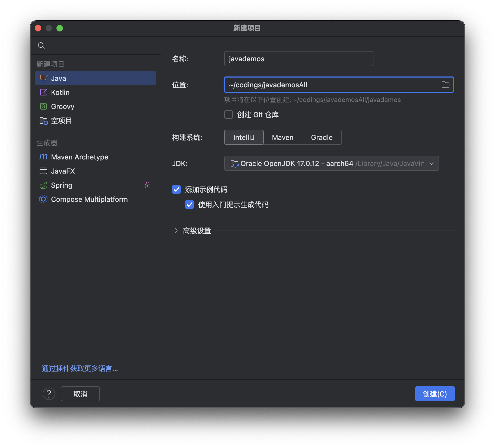Select JavaFX generator
Screen dimensions: 495x448
96,171
